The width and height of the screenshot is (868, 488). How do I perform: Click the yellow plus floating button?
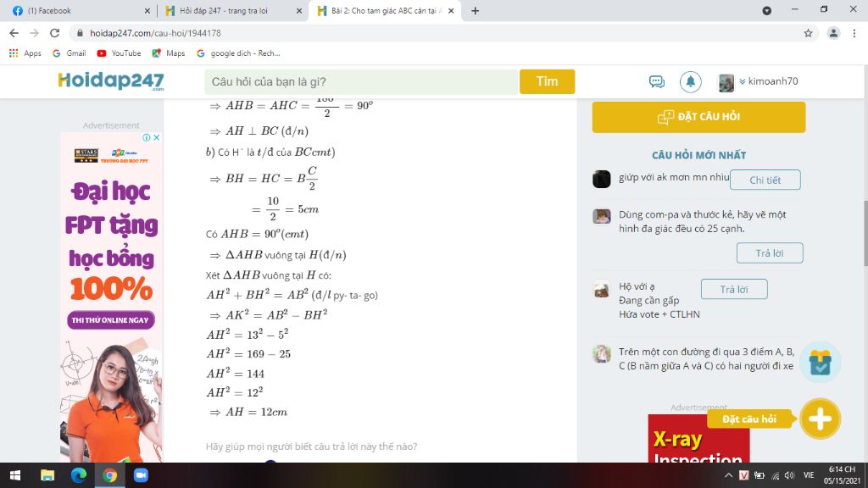click(820, 419)
